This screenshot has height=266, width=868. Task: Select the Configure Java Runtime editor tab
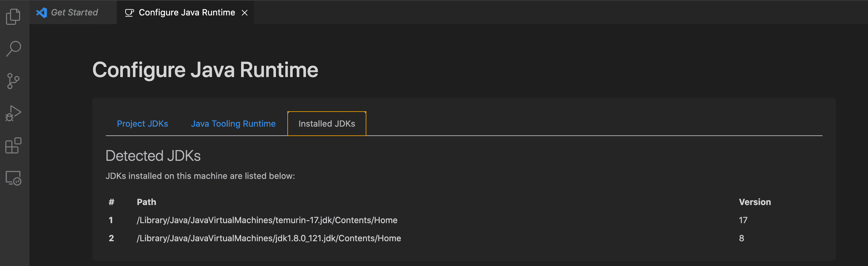(x=185, y=12)
